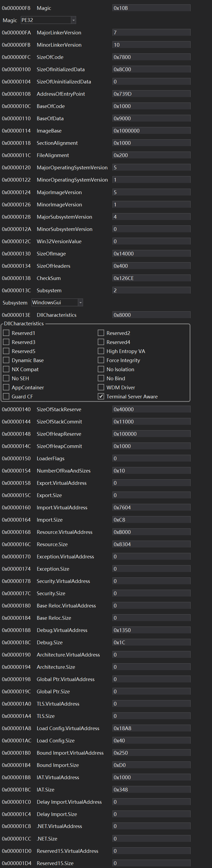Check the AppContainer option
Image resolution: width=212 pixels, height=868 pixels.
pos(6,387)
